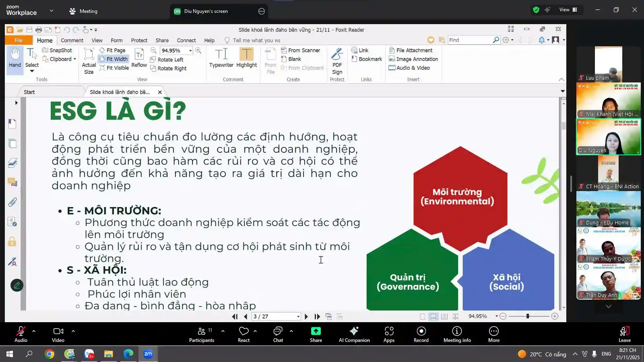Toggle Zoom video camera

click(x=58, y=334)
